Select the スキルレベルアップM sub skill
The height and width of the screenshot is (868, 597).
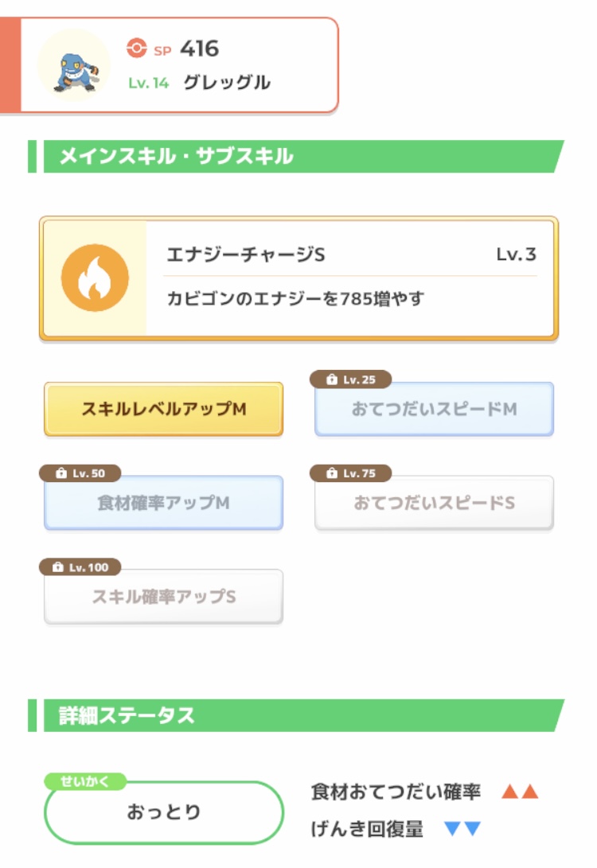pos(163,409)
